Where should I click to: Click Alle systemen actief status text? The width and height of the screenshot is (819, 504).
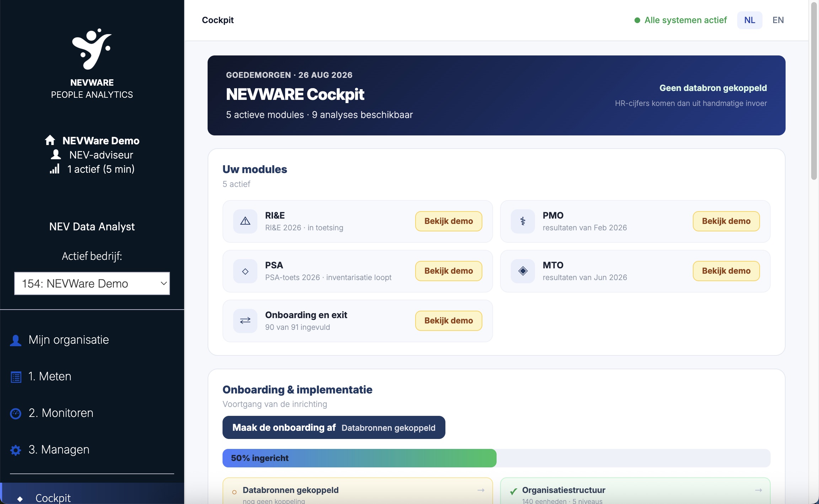click(x=686, y=20)
